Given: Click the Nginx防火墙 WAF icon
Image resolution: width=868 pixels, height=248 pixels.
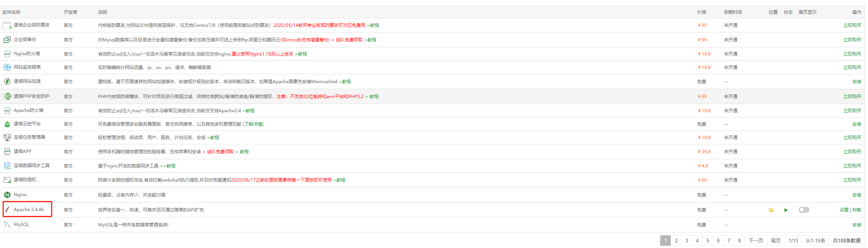Looking at the screenshot, I should pyautogui.click(x=7, y=54).
